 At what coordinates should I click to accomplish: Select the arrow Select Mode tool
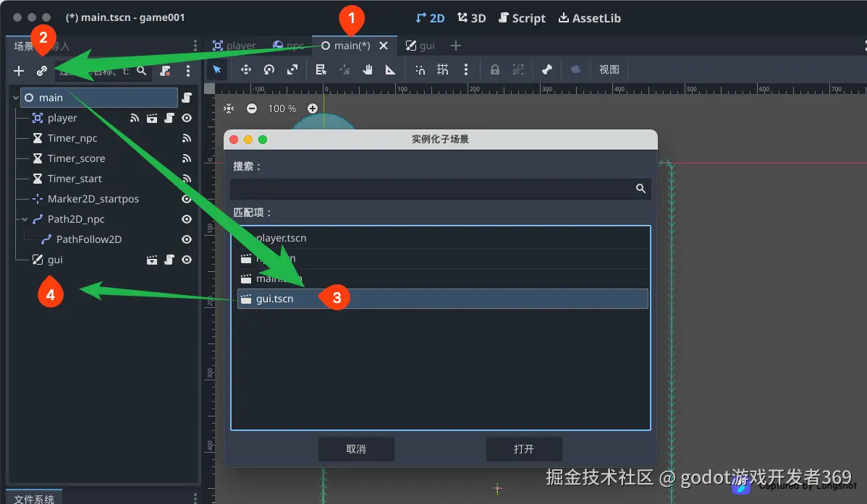(x=217, y=69)
